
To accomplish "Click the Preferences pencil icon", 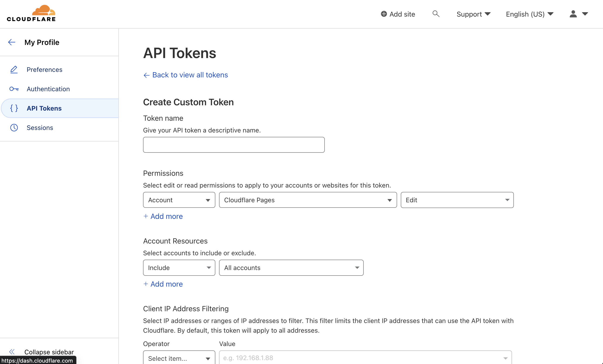I will pyautogui.click(x=14, y=70).
